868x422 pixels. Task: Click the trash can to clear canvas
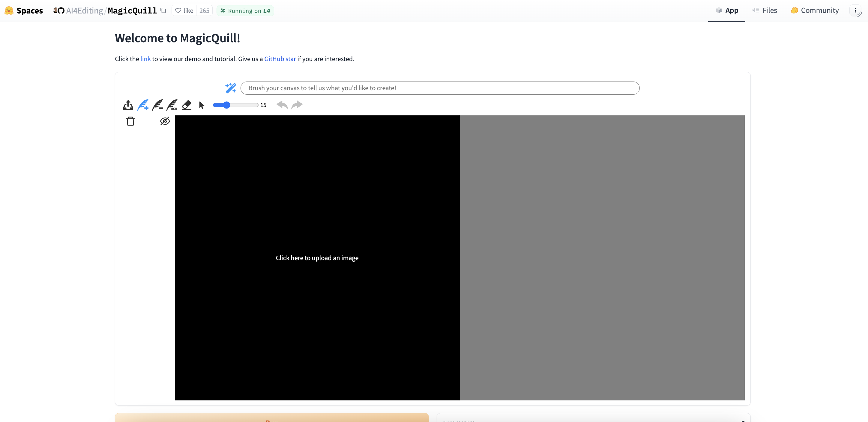(130, 121)
